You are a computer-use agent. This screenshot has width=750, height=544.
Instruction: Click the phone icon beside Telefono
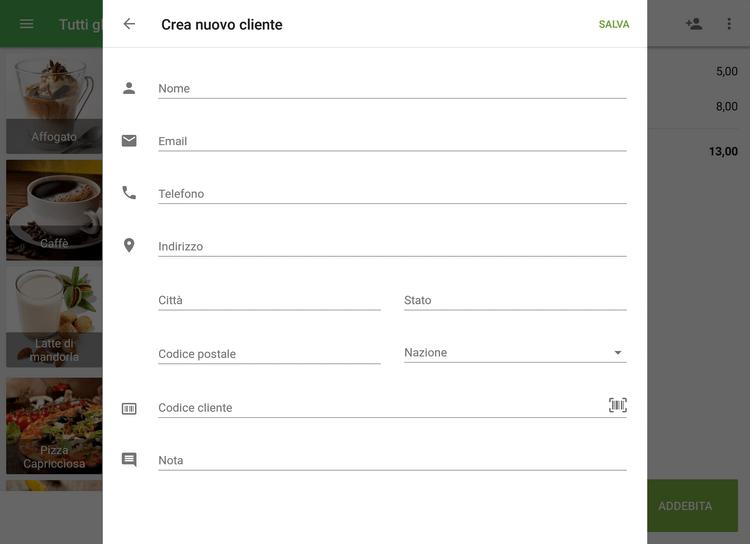(129, 193)
